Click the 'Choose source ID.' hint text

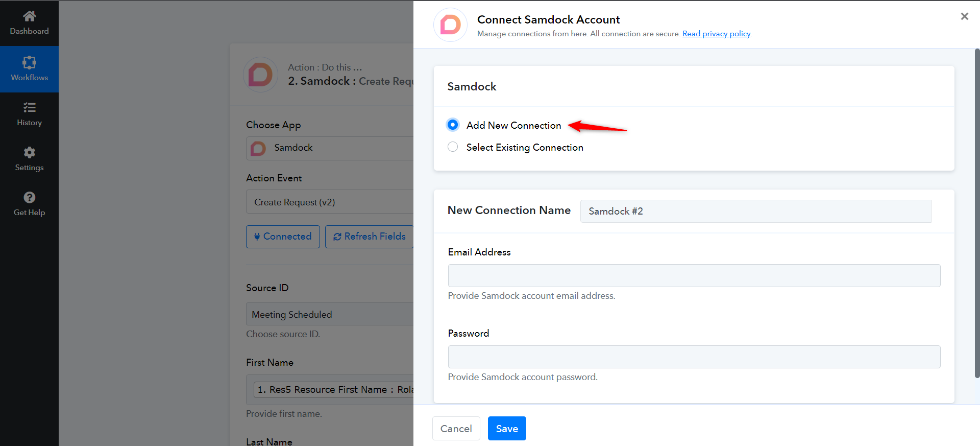click(x=283, y=334)
